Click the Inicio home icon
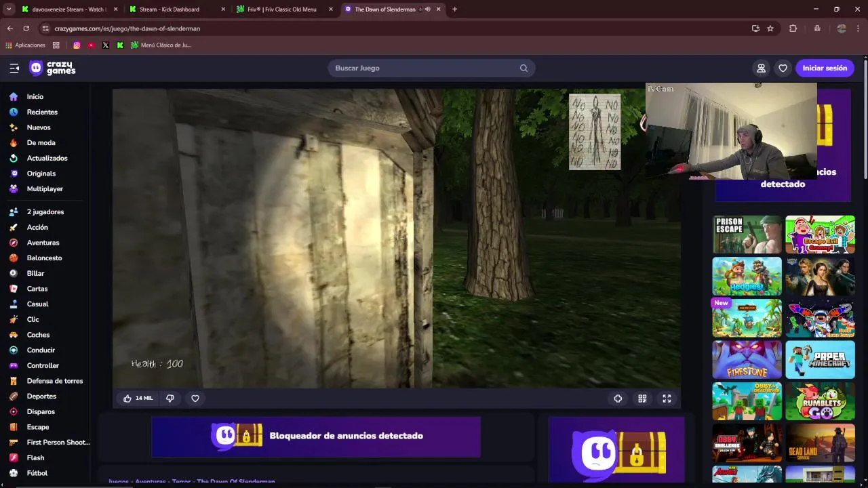Screen dimensions: 868x488 tap(14, 97)
